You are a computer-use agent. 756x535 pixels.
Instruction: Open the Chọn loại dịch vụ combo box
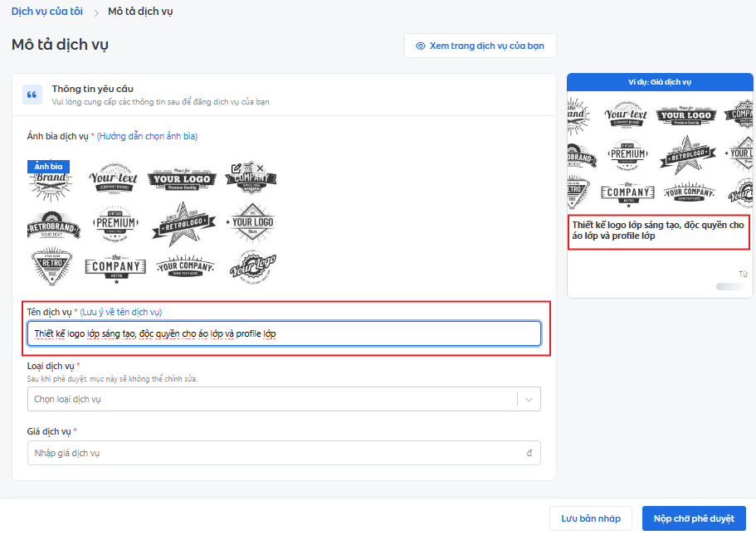272,399
